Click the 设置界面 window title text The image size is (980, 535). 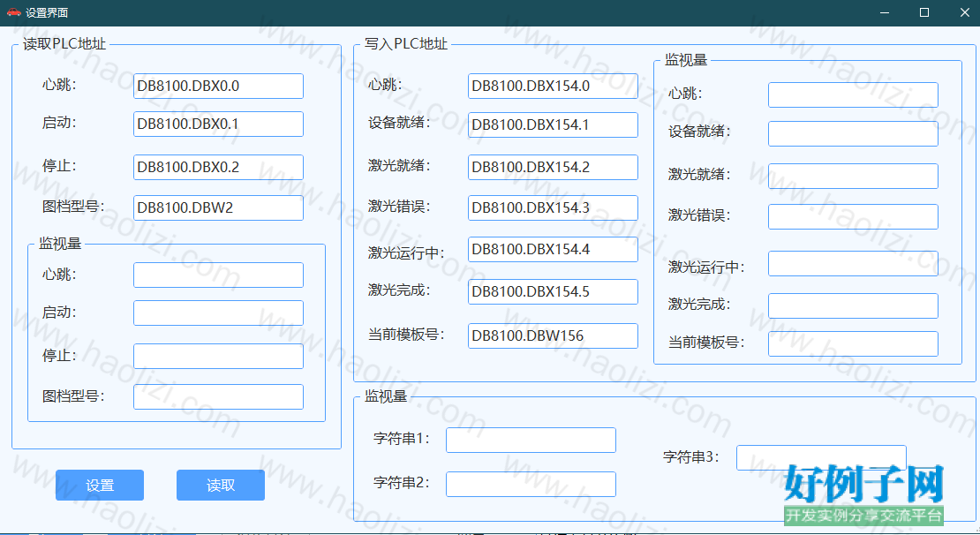click(x=47, y=12)
